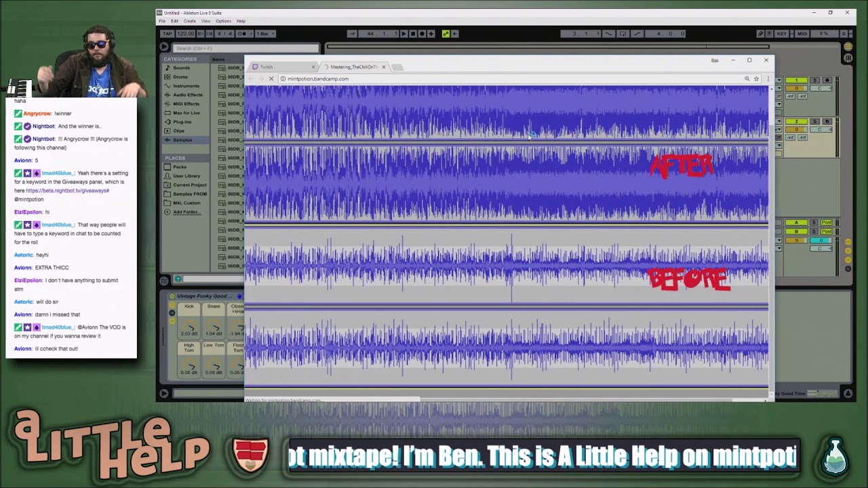Open the File menu in Ableton
868x488 pixels.
coord(162,21)
